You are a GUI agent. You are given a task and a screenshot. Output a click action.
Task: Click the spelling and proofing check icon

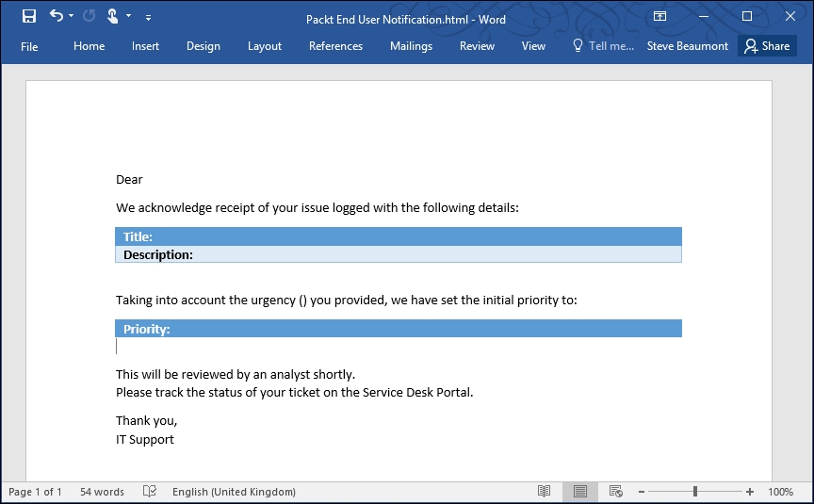[149, 492]
